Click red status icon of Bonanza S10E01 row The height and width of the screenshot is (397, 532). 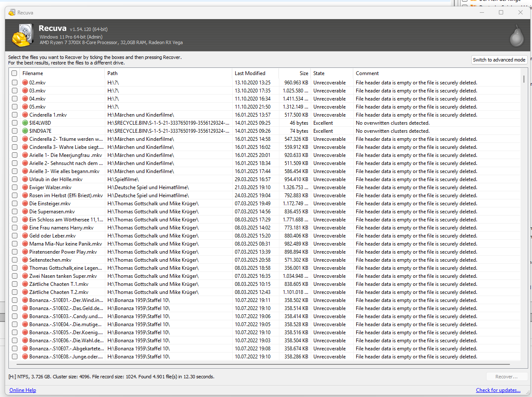(25, 300)
